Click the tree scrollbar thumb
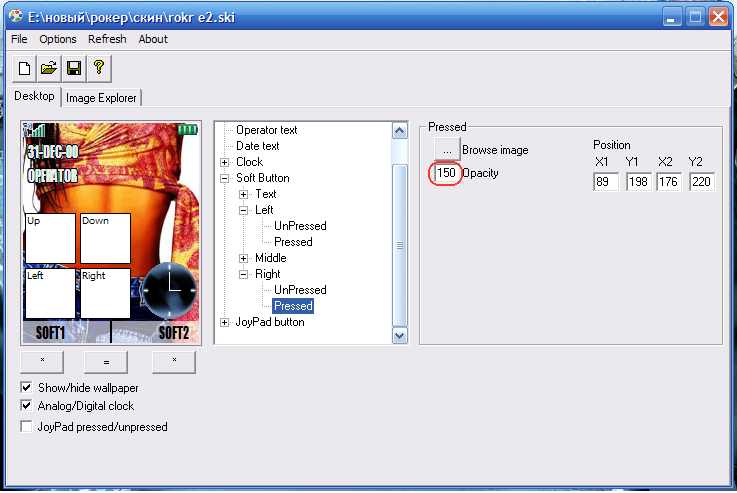 click(x=400, y=245)
